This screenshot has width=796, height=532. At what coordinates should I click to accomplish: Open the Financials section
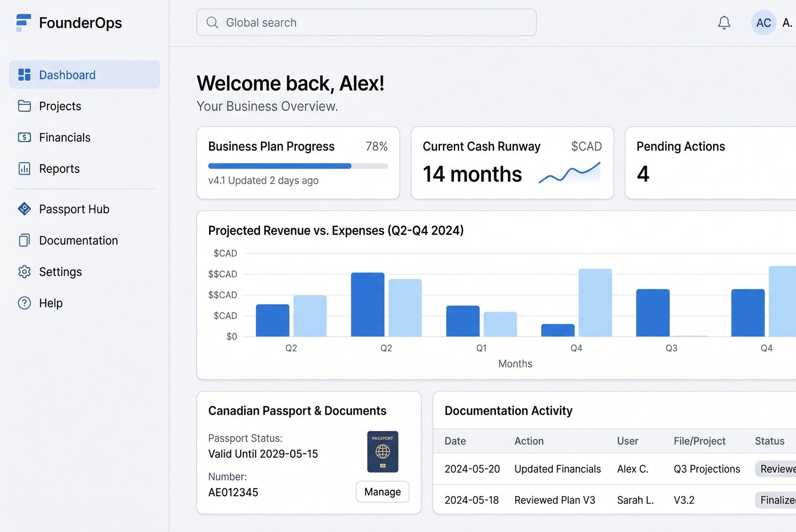(x=65, y=137)
